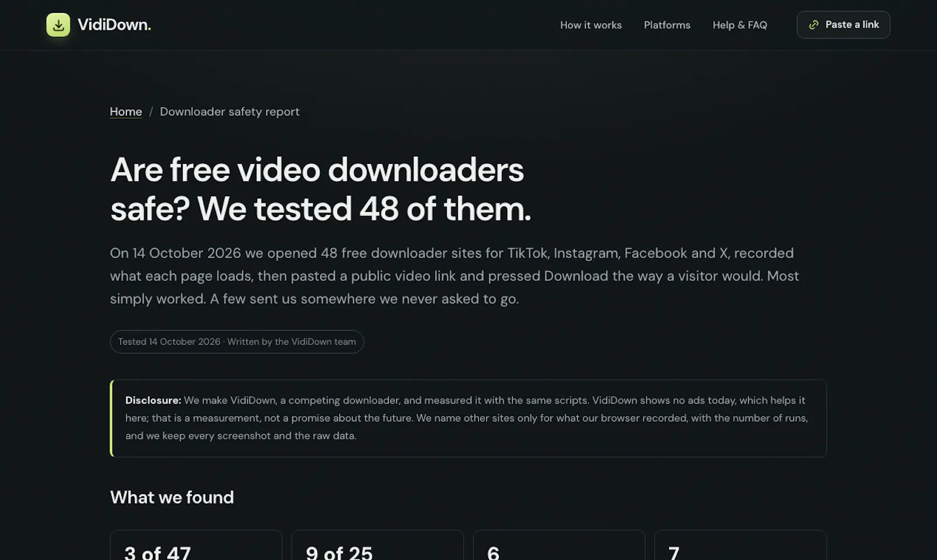937x560 pixels.
Task: Click the main headline about free video downloaders
Action: click(320, 189)
